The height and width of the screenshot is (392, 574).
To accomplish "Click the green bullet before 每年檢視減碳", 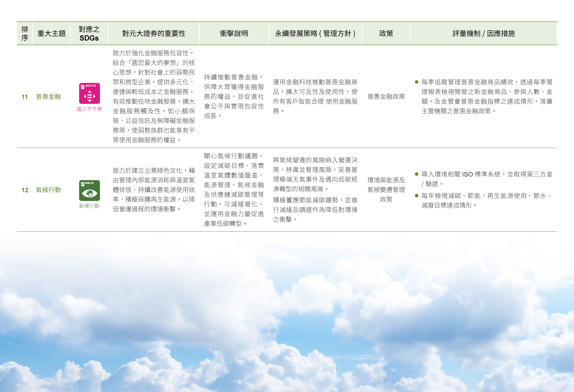I will [416, 196].
